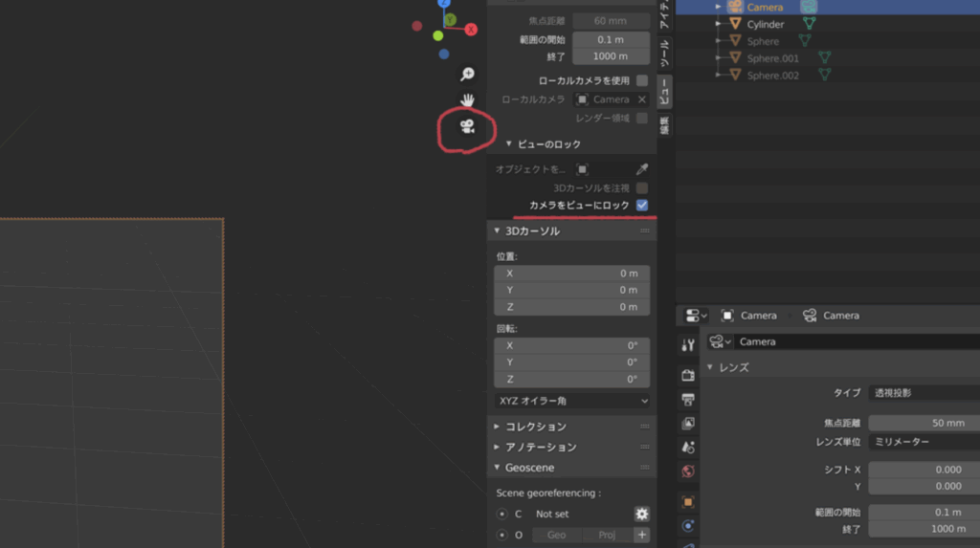Viewport: 980px width, 548px height.
Task: Open the World properties globe icon
Action: [x=687, y=471]
